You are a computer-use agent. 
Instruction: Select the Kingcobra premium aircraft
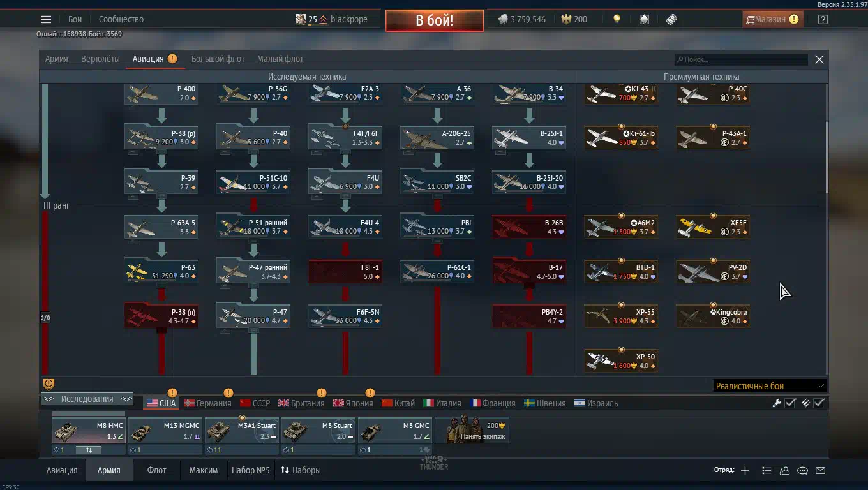click(713, 316)
